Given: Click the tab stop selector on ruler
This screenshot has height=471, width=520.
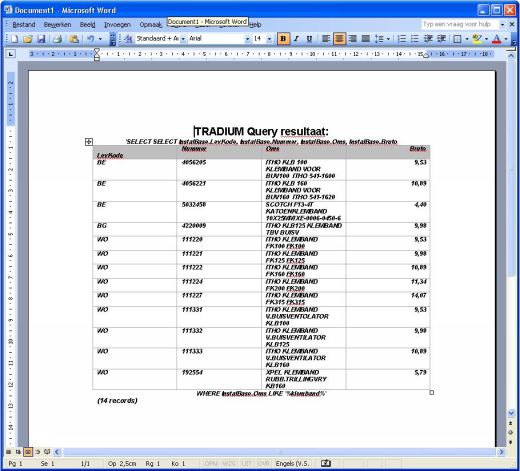Looking at the screenshot, I should (11, 54).
